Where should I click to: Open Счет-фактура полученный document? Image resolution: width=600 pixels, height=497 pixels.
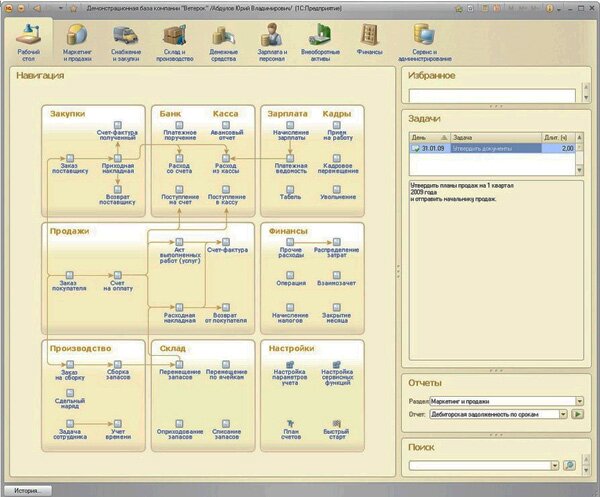pyautogui.click(x=117, y=131)
